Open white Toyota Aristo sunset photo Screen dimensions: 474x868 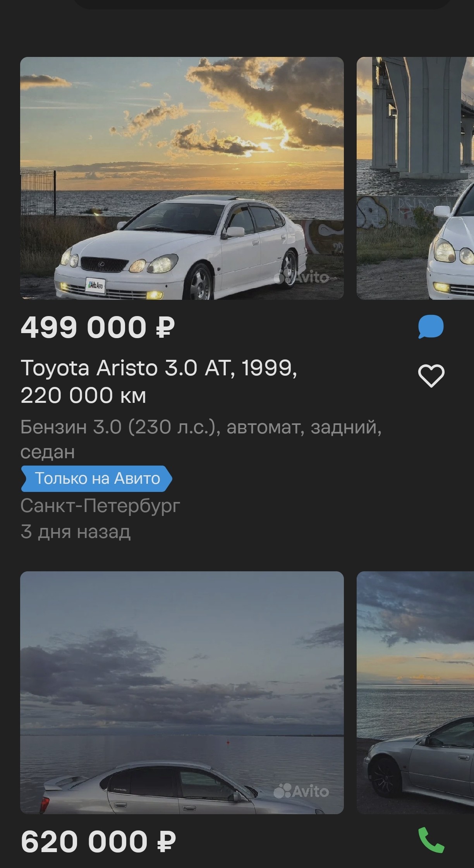point(182,178)
